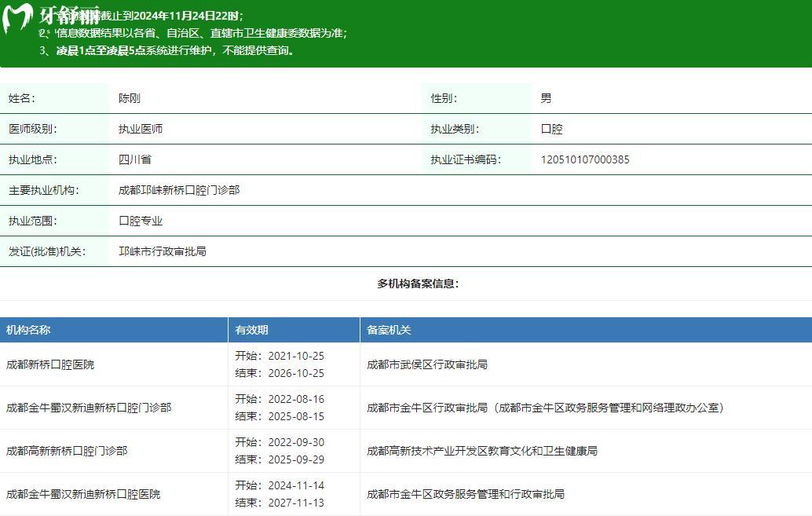Click the 2024年11月24日22时 cutoff notice
Viewport: 812px width, 516px height.
coord(141,16)
